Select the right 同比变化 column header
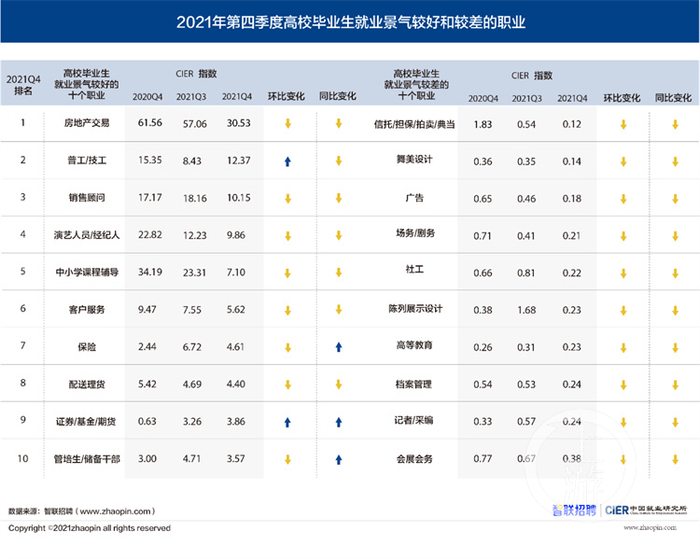The width and height of the screenshot is (700, 559). click(x=673, y=98)
